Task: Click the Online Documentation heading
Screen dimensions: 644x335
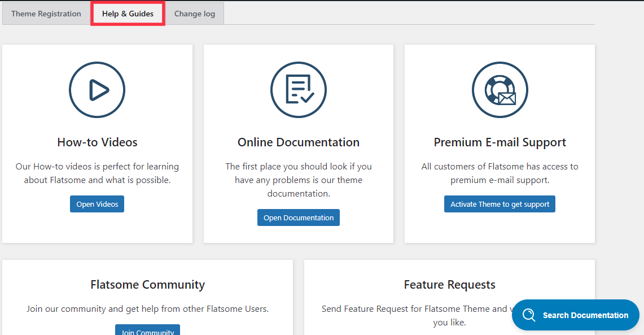Action: (299, 142)
